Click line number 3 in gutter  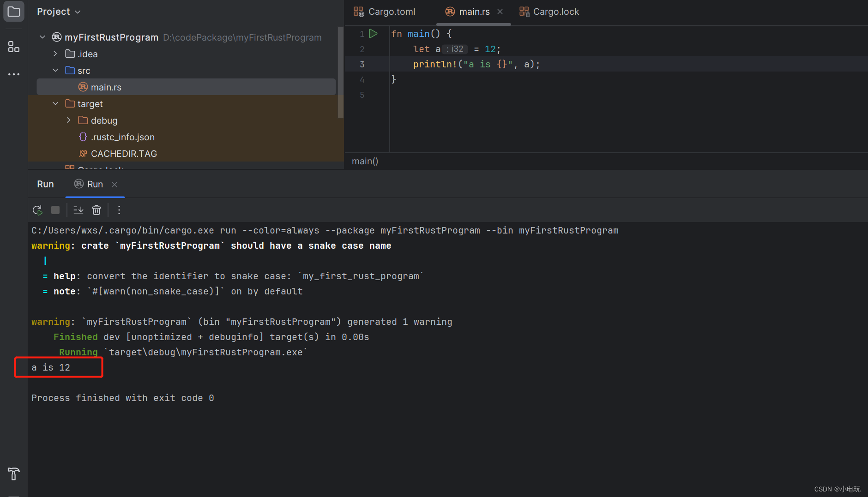[362, 64]
